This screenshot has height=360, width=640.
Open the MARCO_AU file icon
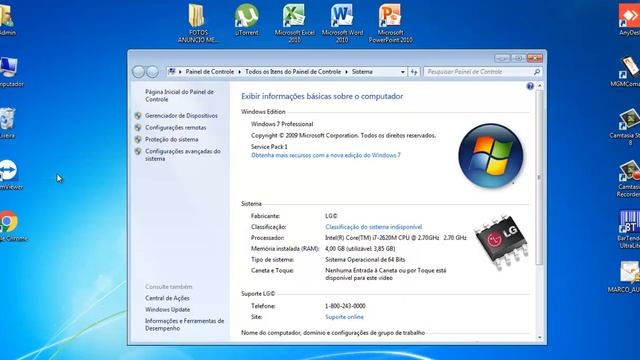[x=624, y=277]
